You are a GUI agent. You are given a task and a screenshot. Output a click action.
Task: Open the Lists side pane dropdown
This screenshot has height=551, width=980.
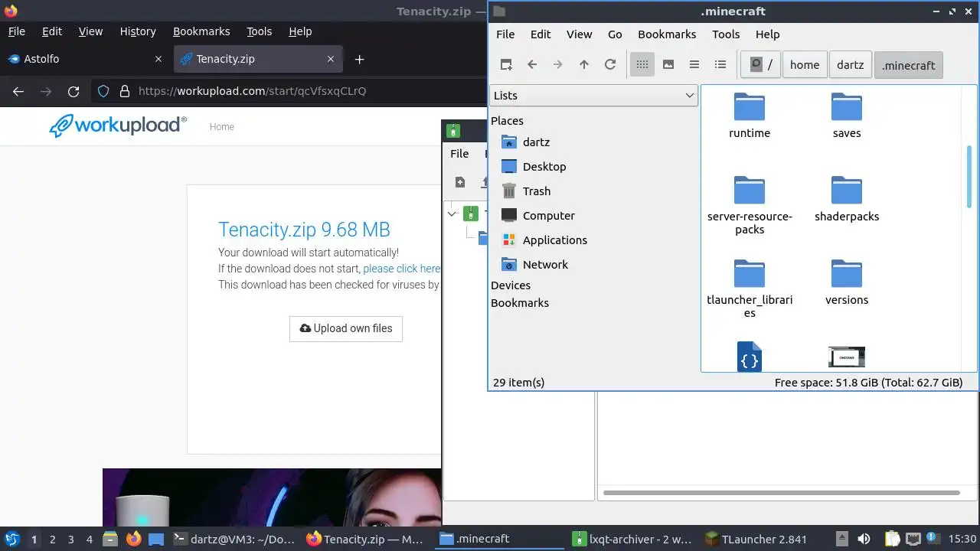pyautogui.click(x=593, y=96)
